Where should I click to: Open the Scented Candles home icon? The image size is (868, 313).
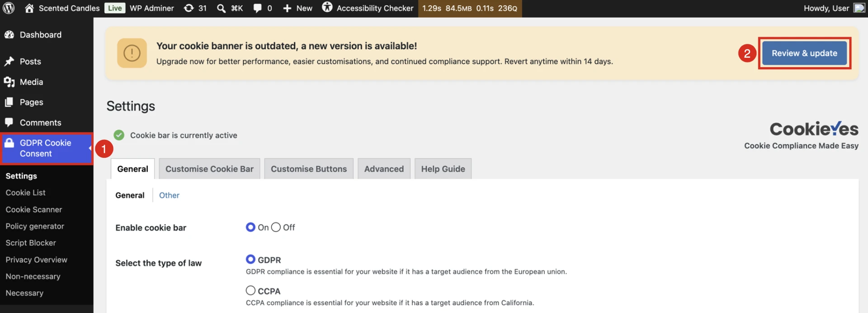coord(29,8)
